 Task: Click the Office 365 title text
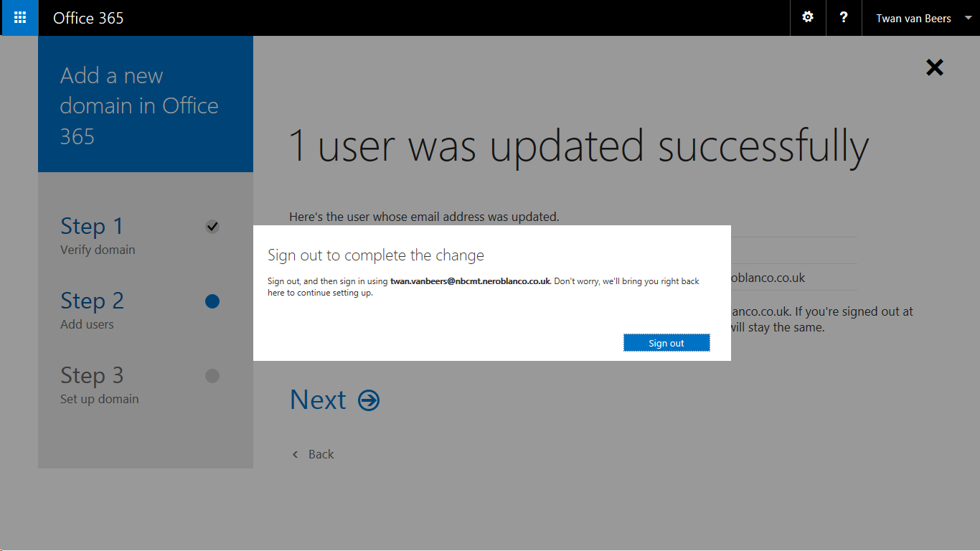coord(88,18)
